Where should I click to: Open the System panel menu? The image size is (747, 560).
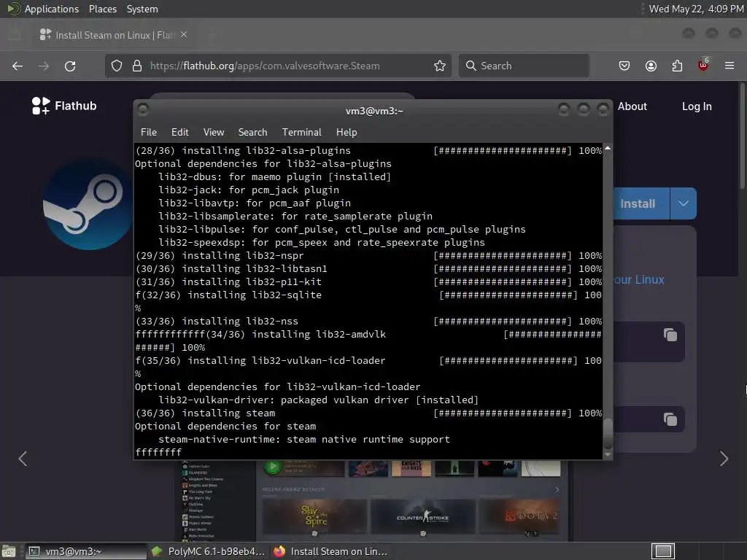point(142,9)
